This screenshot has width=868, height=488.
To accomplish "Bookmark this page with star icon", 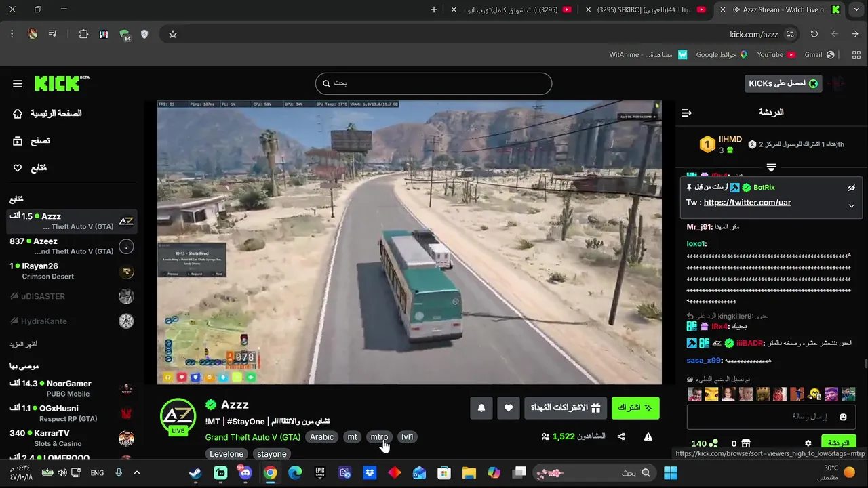I will 173,34.
